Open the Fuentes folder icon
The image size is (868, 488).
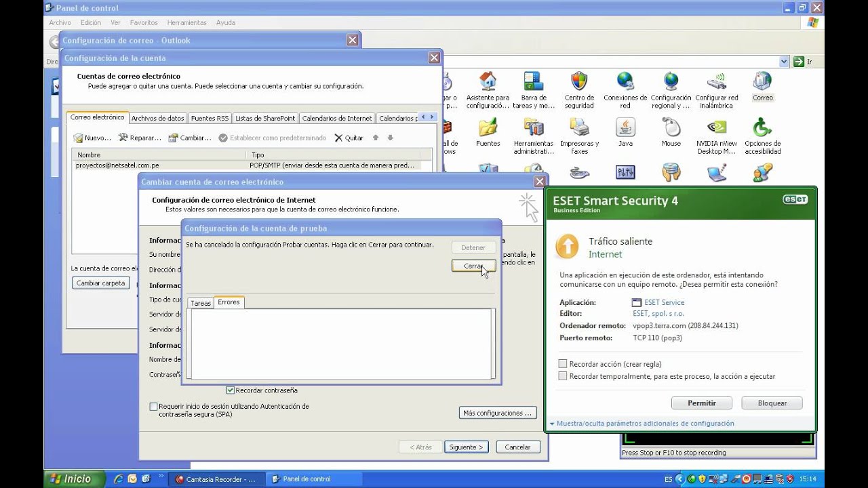pyautogui.click(x=488, y=132)
